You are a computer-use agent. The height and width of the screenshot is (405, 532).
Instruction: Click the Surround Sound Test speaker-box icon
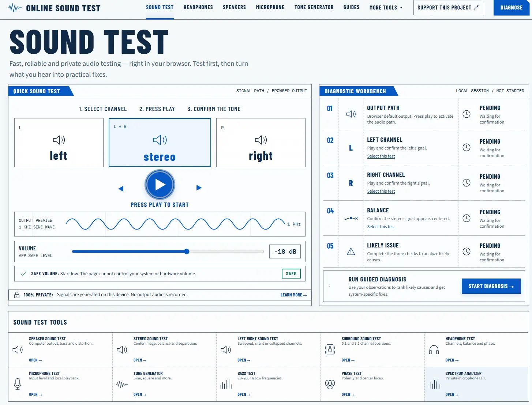point(330,350)
